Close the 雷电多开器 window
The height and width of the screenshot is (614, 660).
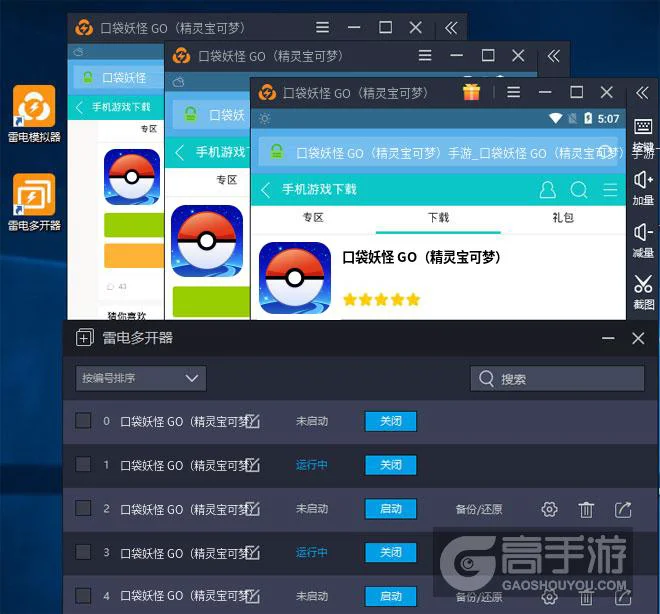click(638, 338)
